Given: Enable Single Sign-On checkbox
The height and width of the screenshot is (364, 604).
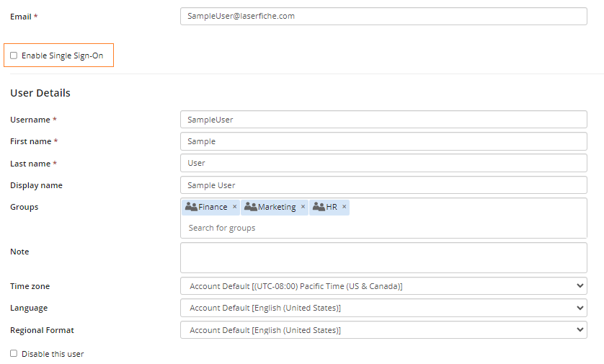Looking at the screenshot, I should [x=14, y=56].
